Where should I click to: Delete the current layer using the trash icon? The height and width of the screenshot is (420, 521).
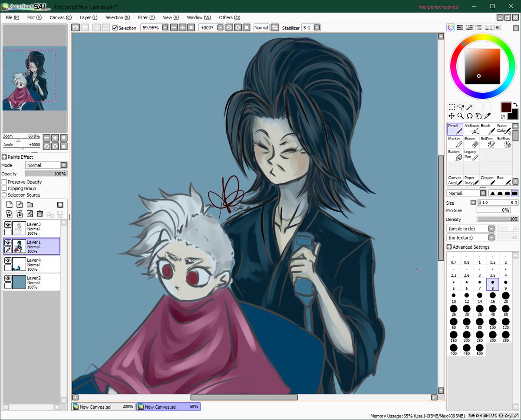pyautogui.click(x=40, y=214)
